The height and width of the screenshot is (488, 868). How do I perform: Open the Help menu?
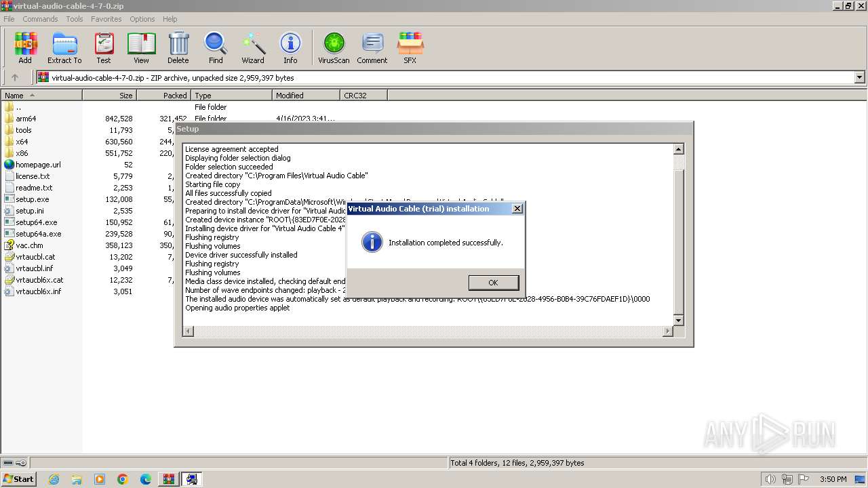coord(170,19)
